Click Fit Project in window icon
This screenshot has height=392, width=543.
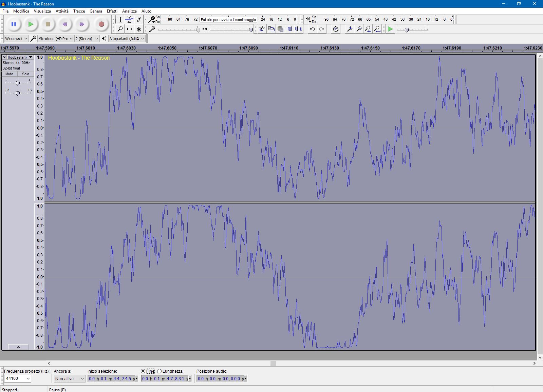coord(377,29)
